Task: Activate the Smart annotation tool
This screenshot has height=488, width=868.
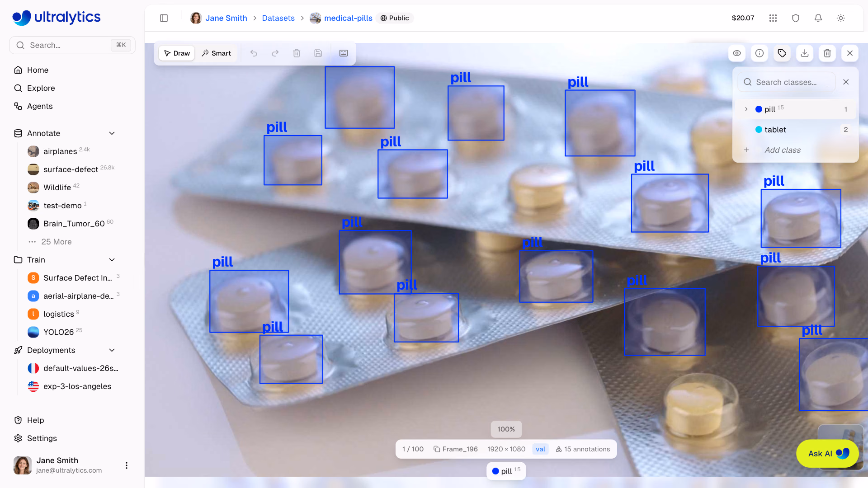Action: 216,53
